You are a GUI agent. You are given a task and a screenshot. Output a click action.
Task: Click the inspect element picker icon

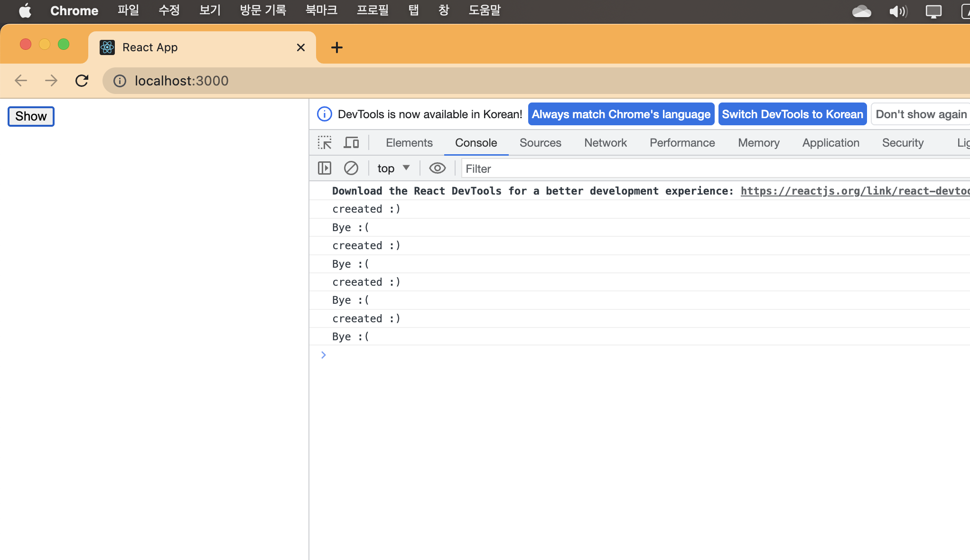[325, 142]
